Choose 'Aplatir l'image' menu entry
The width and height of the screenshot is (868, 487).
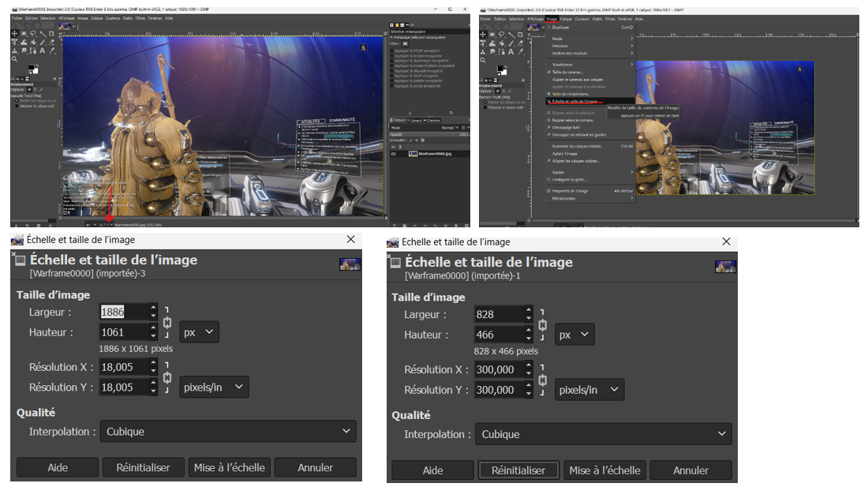tap(590, 154)
